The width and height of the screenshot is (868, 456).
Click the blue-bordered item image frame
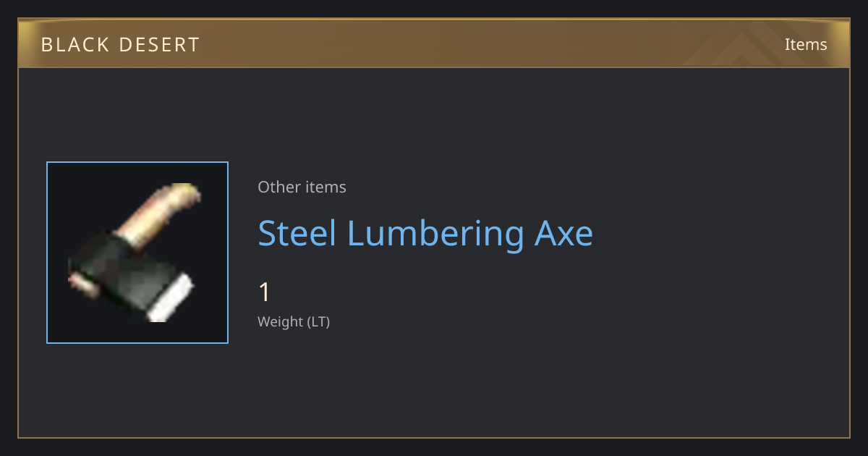pyautogui.click(x=137, y=253)
